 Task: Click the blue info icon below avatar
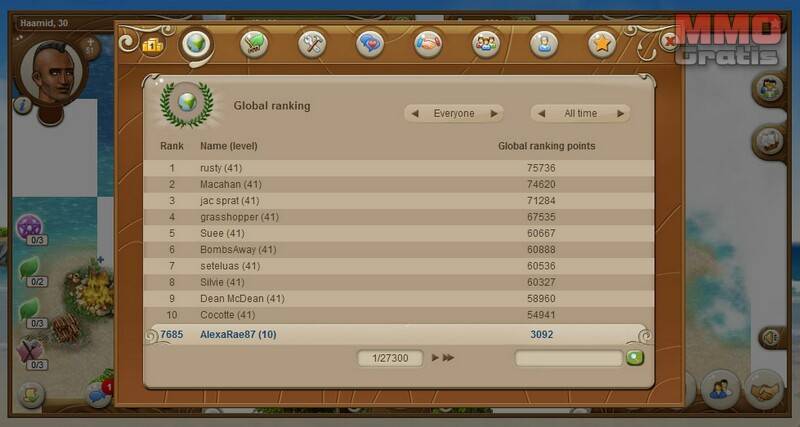(22, 104)
